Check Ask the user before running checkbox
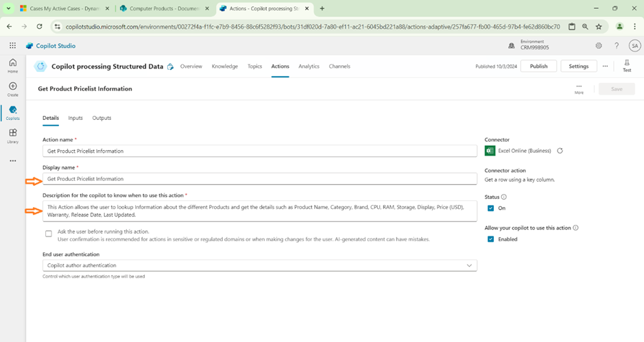Viewport: 644px width, 342px height. (x=49, y=234)
